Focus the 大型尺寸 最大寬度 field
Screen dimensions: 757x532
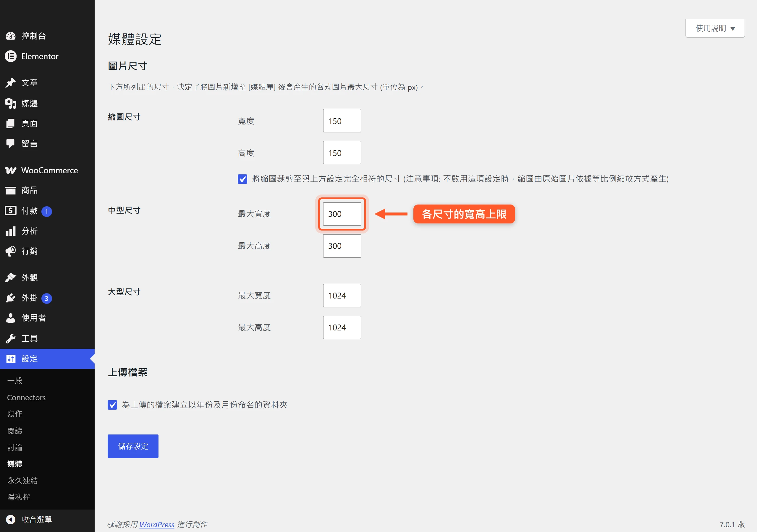point(342,296)
